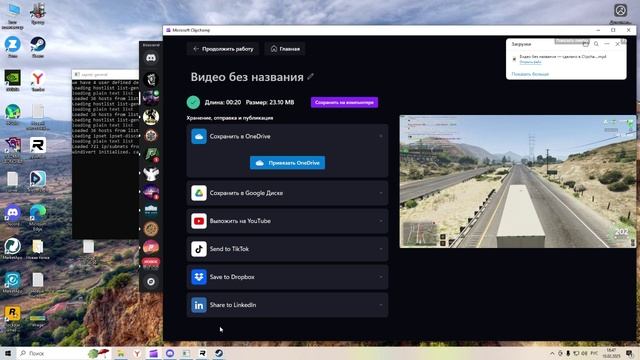Open the red server icon in the Discord sidebar
Viewport: 640px width, 360px height.
[151, 262]
